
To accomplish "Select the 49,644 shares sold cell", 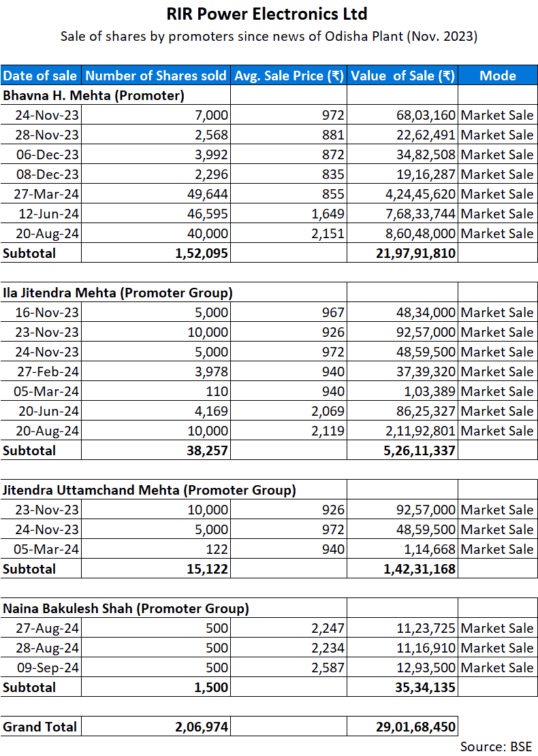I will [207, 194].
